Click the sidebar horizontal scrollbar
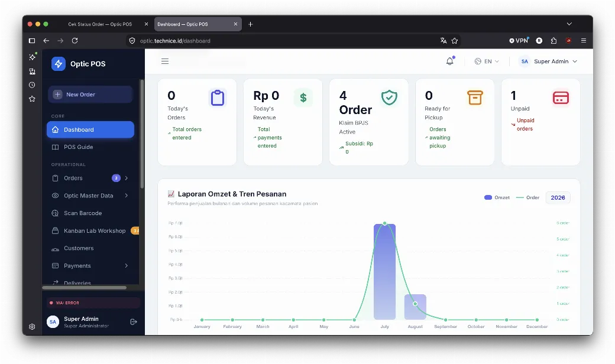Viewport: 615px width, 364px height. coord(85,288)
